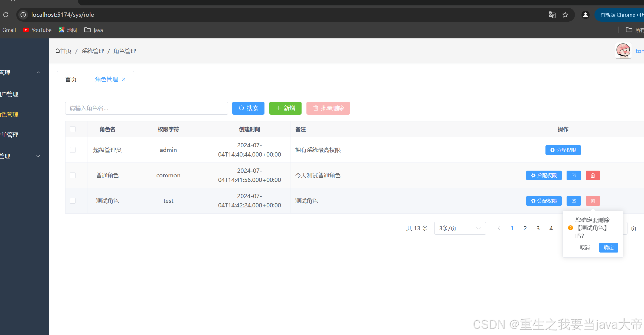Close the 角色管理 tab with X
The height and width of the screenshot is (335, 644).
[x=124, y=79]
